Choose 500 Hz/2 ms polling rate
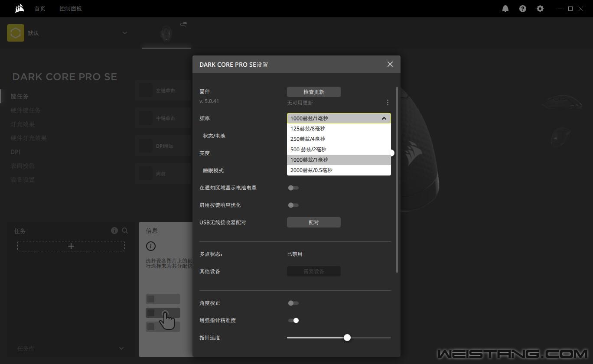The height and width of the screenshot is (364, 593). tap(339, 149)
